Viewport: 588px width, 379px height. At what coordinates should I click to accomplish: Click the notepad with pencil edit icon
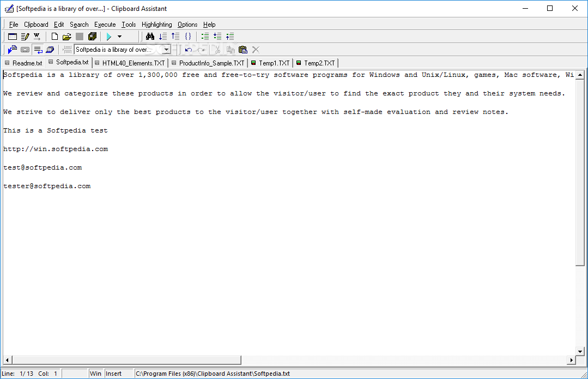(25, 37)
